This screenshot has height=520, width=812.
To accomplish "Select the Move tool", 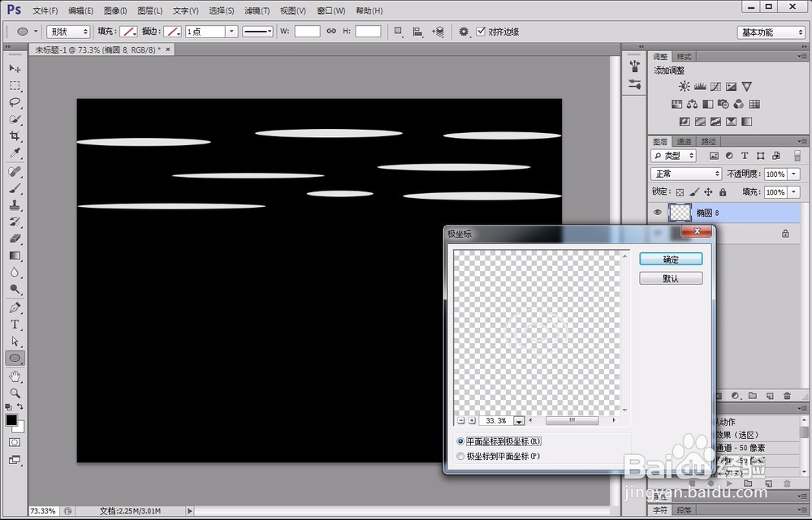I will [x=15, y=68].
